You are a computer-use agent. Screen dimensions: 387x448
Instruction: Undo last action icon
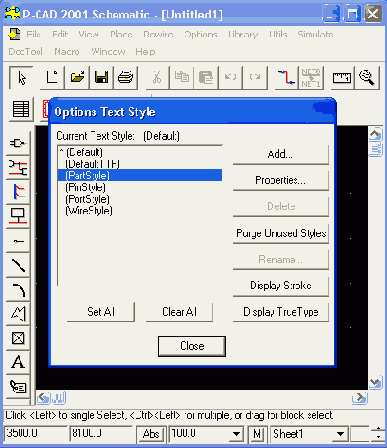point(231,78)
